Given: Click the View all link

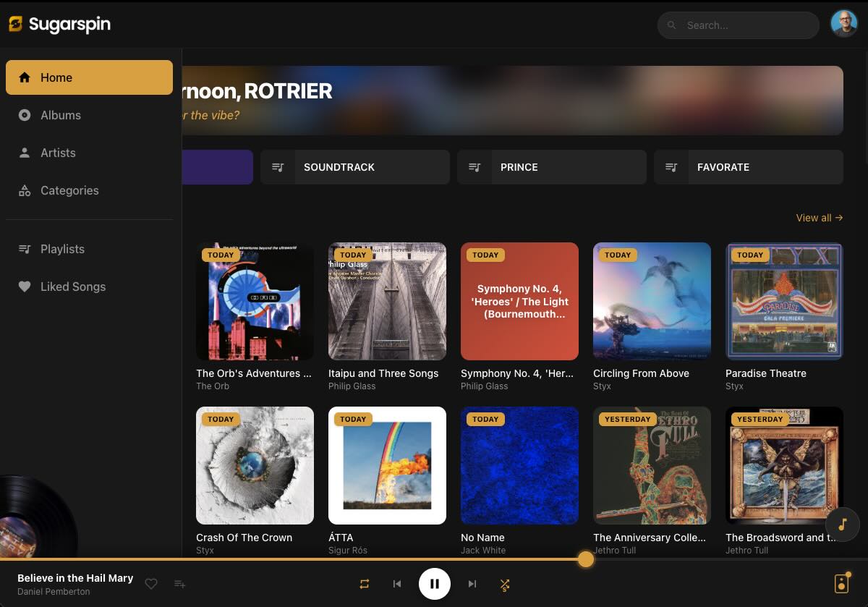Looking at the screenshot, I should click(x=820, y=218).
